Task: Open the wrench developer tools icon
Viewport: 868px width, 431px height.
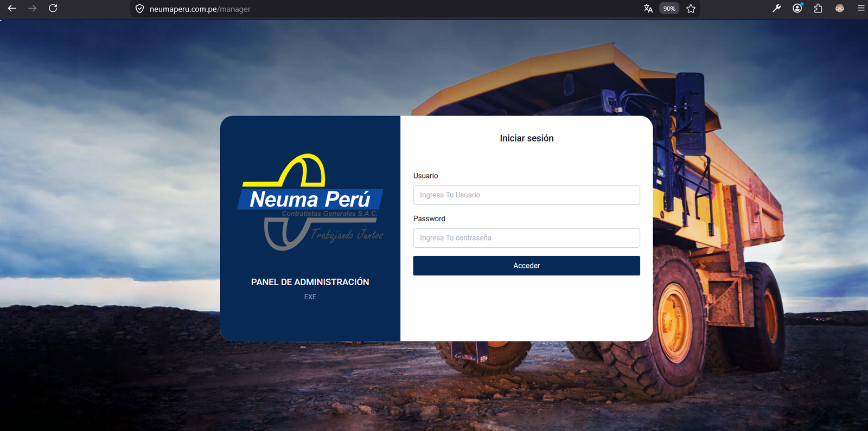Action: click(776, 9)
